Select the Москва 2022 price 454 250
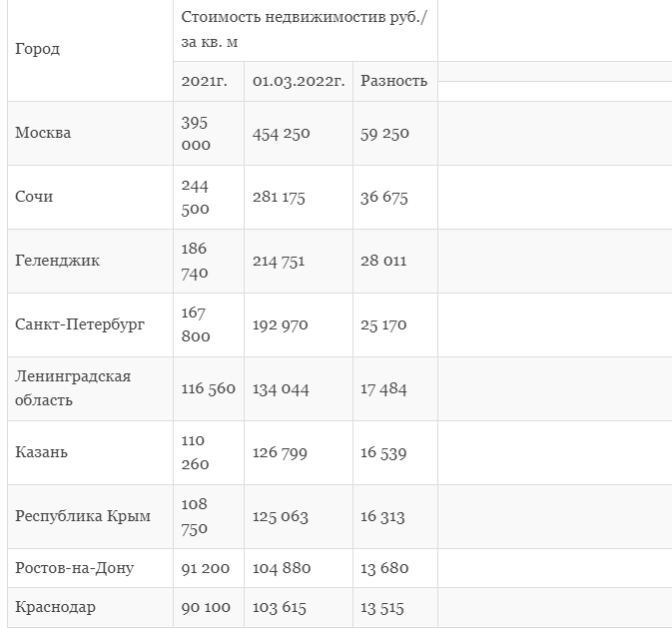This screenshot has height=628, width=672. coord(281,133)
